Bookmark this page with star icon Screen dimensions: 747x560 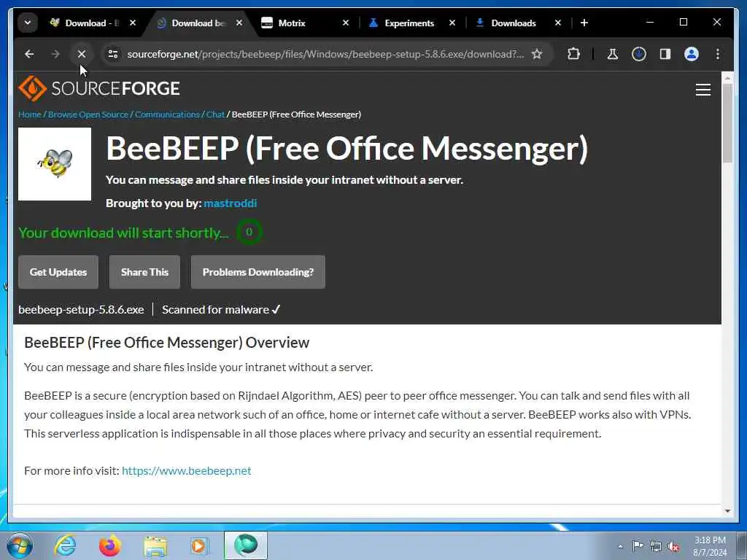(x=537, y=54)
